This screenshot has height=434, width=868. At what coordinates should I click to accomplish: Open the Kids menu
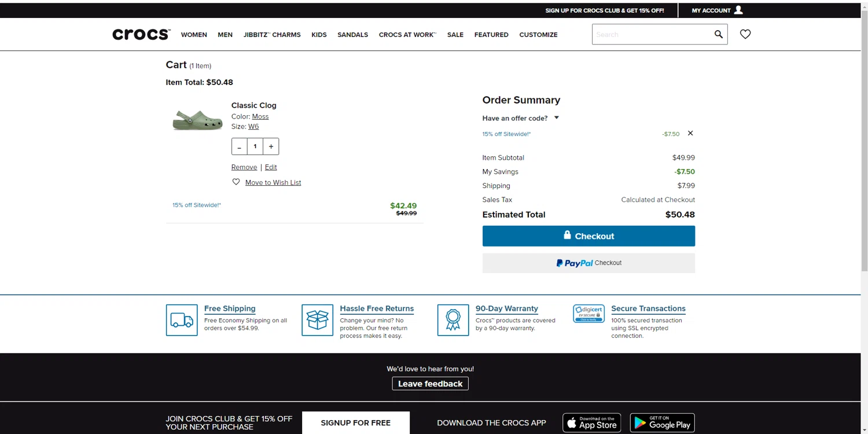[x=319, y=35]
